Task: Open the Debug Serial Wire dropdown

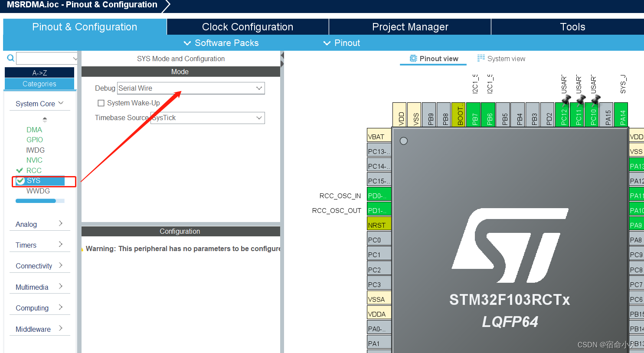Action: click(259, 88)
